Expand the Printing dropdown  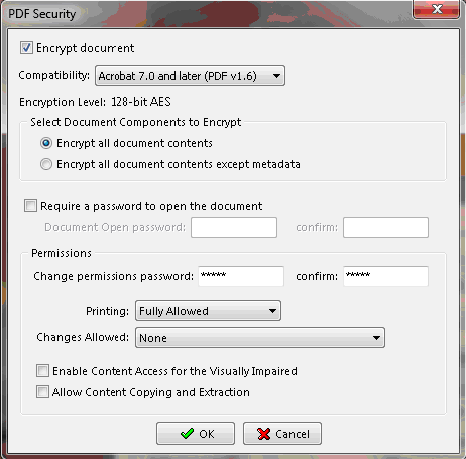tap(208, 311)
